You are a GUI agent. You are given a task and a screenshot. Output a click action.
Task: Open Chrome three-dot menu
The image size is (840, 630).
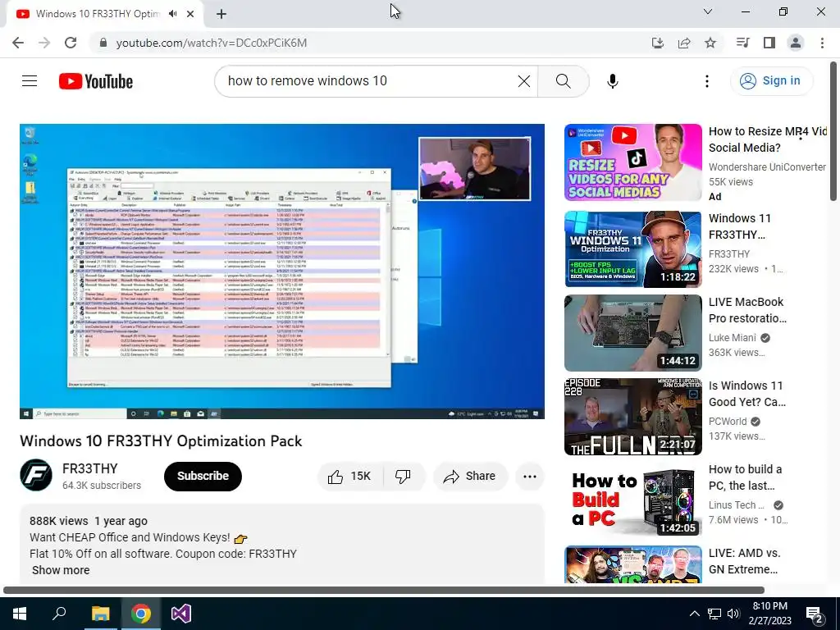[822, 43]
